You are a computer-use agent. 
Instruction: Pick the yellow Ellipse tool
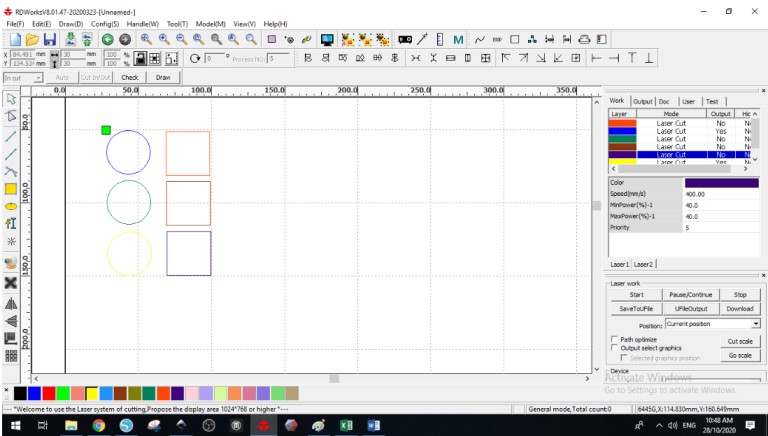11,207
